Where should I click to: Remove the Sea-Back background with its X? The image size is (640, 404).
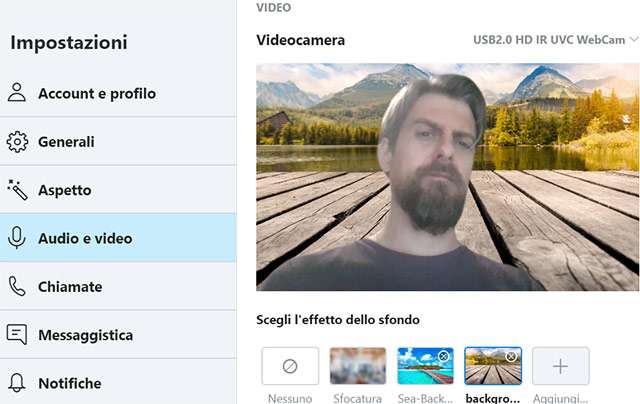[444, 357]
